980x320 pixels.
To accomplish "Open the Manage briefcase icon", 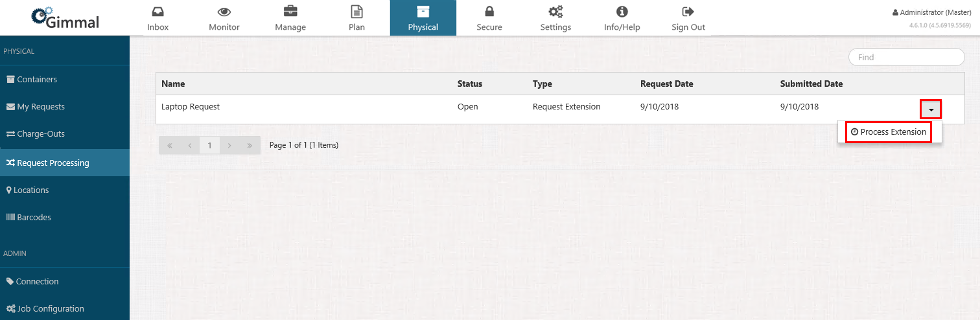I will click(290, 12).
